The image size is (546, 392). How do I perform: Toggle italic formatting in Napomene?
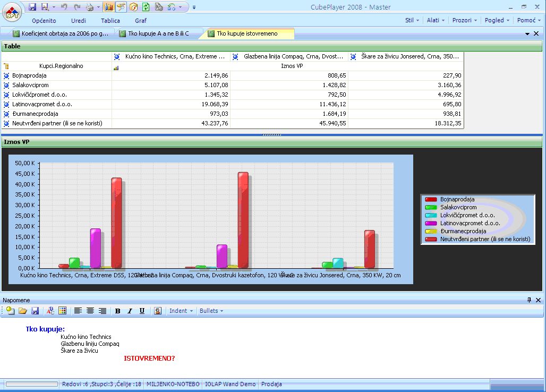[x=130, y=311]
